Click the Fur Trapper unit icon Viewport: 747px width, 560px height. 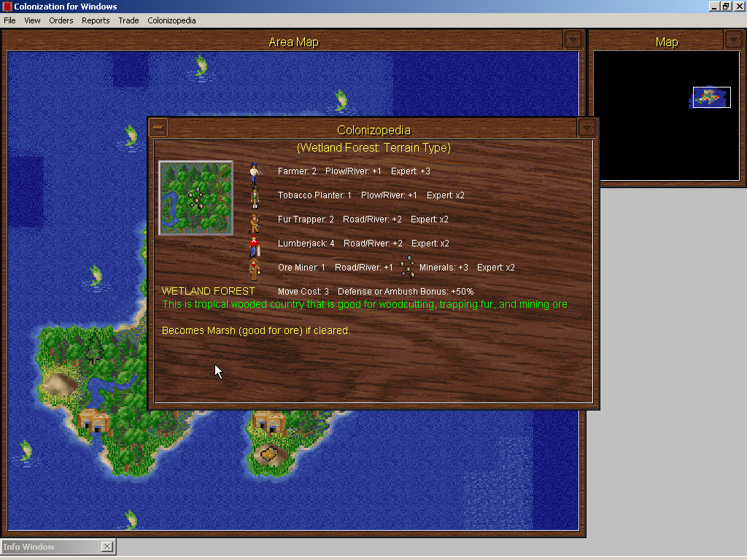255,223
